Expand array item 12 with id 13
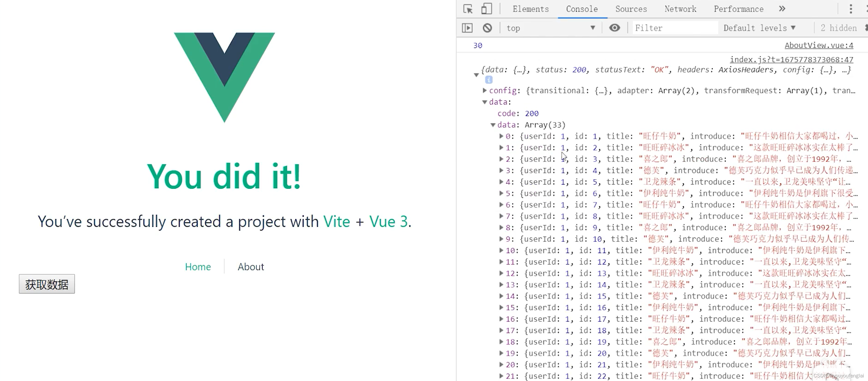The image size is (868, 381). point(501,273)
